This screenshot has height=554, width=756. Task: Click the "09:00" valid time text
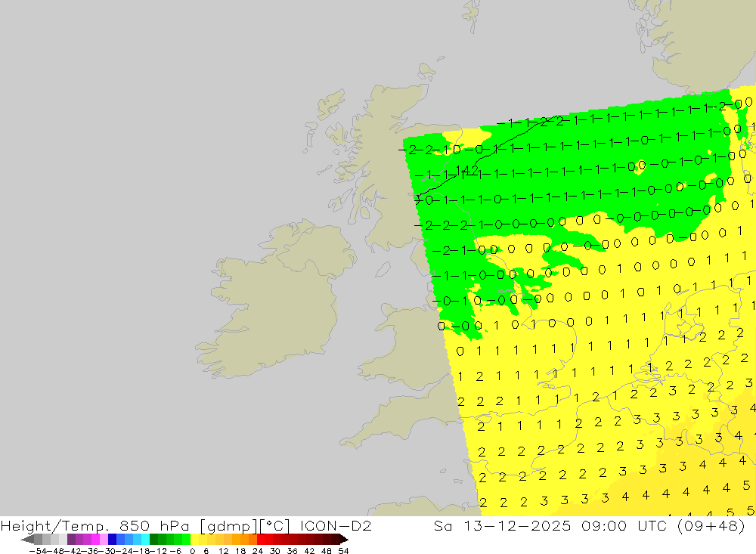pos(604,525)
